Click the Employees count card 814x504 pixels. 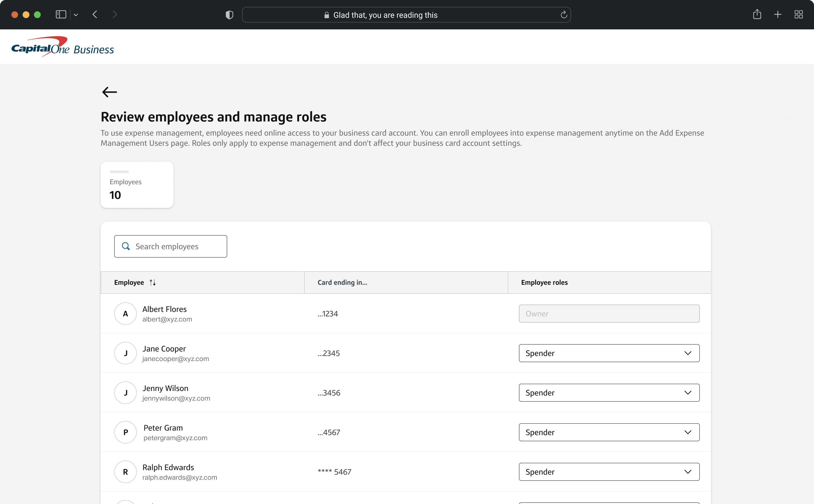tap(137, 185)
